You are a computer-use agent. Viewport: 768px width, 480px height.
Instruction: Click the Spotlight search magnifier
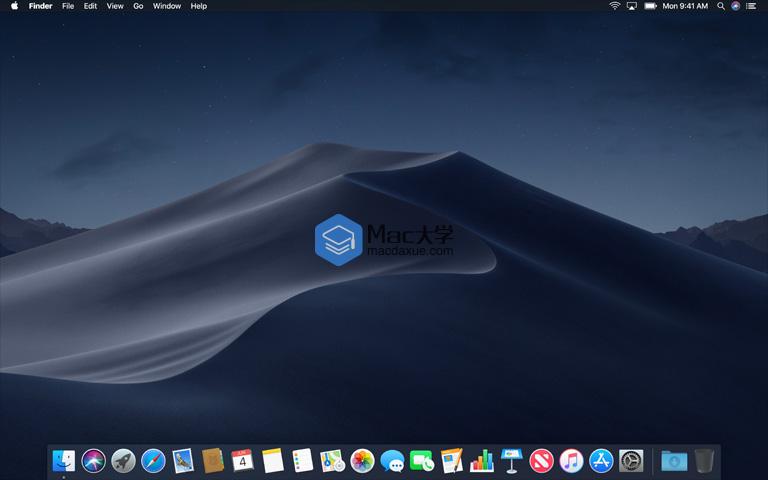[x=721, y=6]
